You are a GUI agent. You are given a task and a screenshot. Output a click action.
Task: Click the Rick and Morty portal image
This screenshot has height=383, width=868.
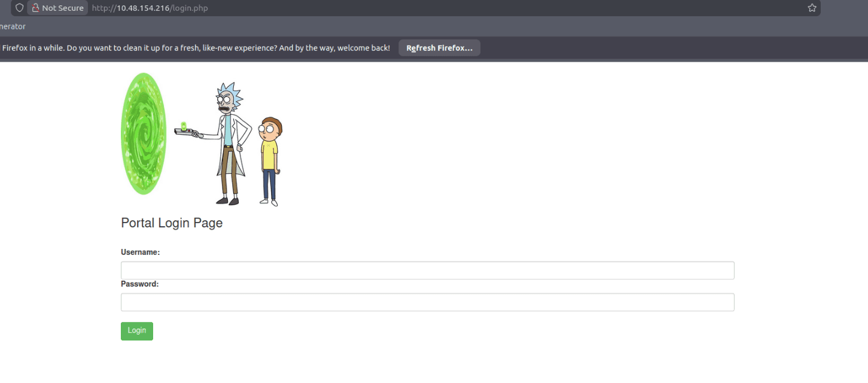pos(202,140)
